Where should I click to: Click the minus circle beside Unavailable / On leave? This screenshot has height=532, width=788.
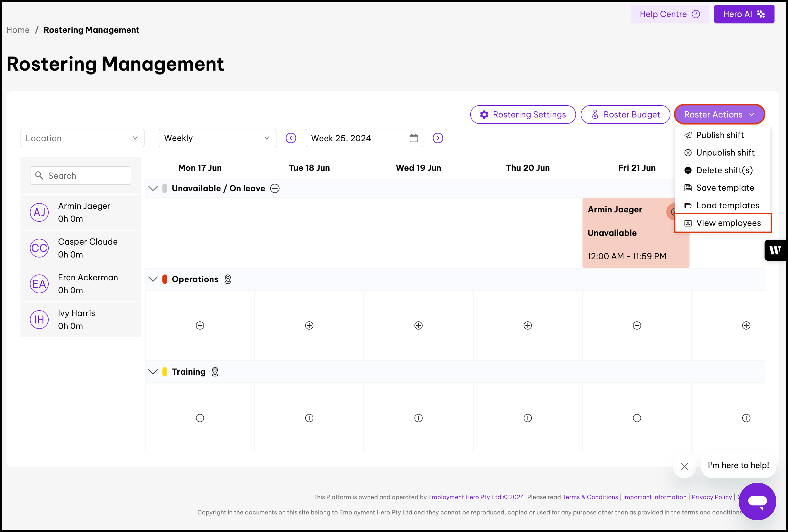coord(275,188)
